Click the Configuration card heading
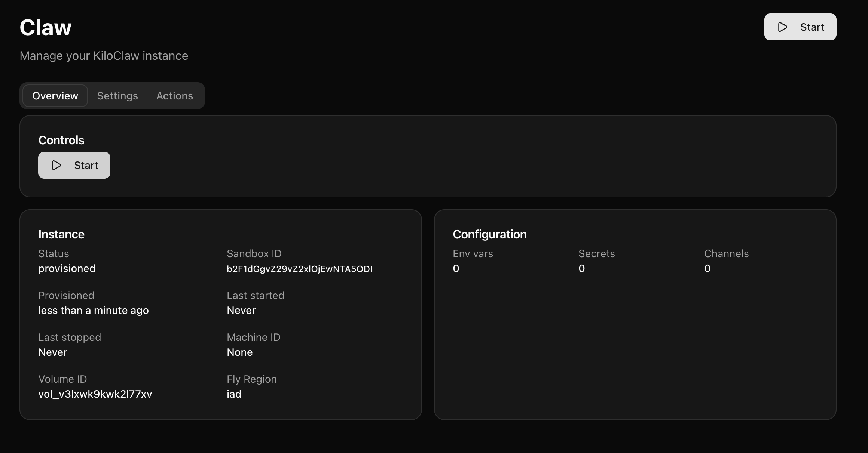Screen dimensions: 868x453 pos(489,234)
